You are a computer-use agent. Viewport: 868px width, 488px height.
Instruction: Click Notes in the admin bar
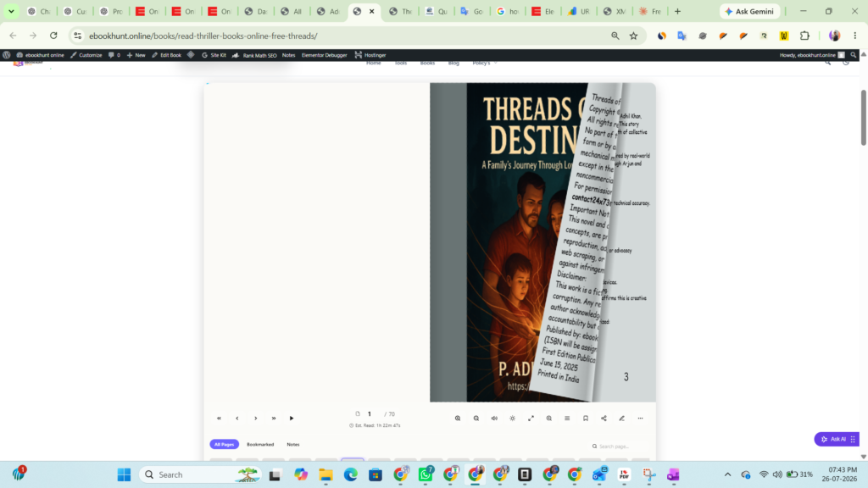pos(288,55)
